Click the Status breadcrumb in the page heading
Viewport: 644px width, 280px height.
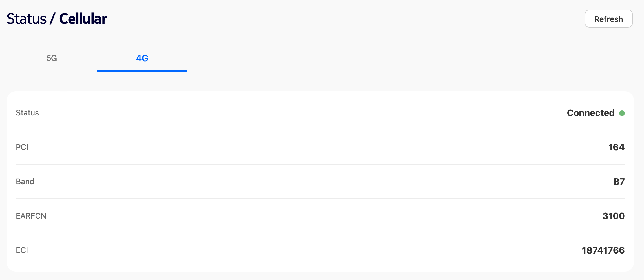[x=27, y=19]
